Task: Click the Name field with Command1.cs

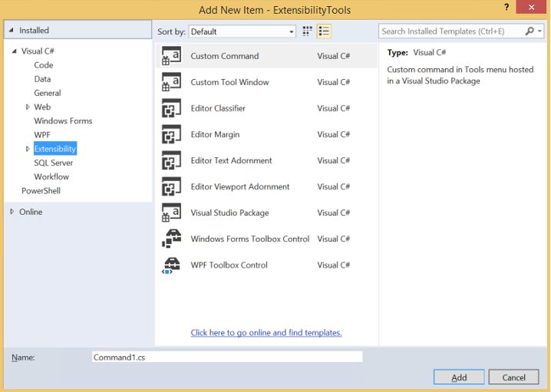Action: pos(227,357)
